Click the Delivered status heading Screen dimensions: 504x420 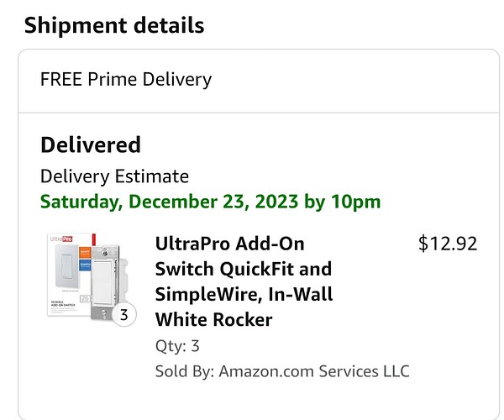pos(91,144)
